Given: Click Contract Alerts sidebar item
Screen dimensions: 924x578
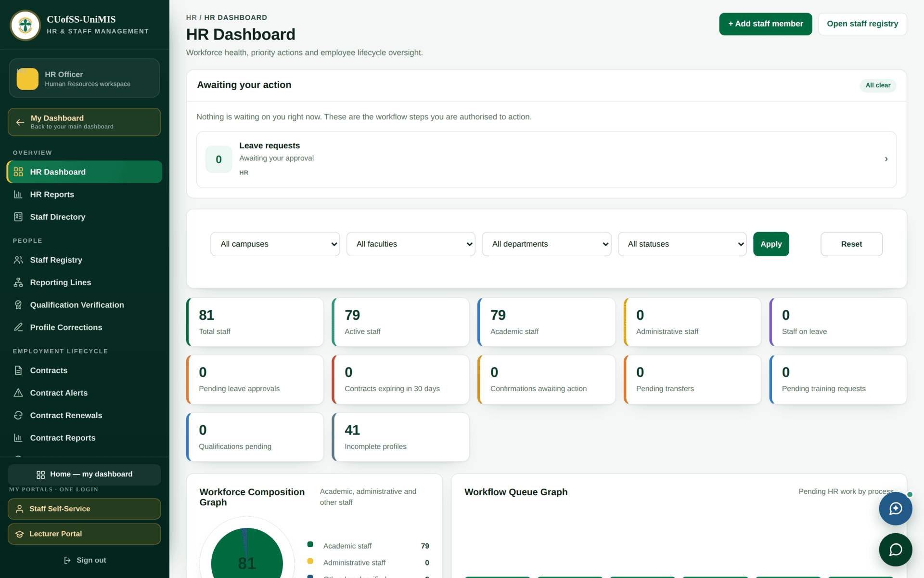Looking at the screenshot, I should (84, 393).
